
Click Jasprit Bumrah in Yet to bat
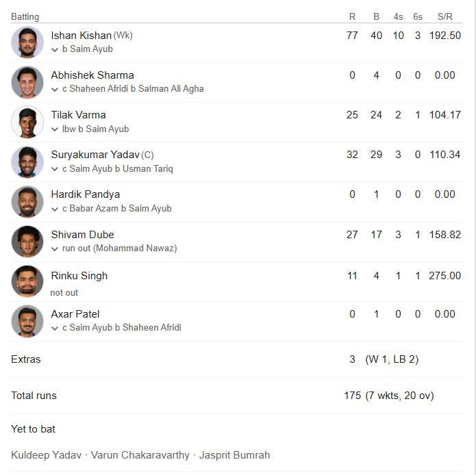[x=234, y=455]
